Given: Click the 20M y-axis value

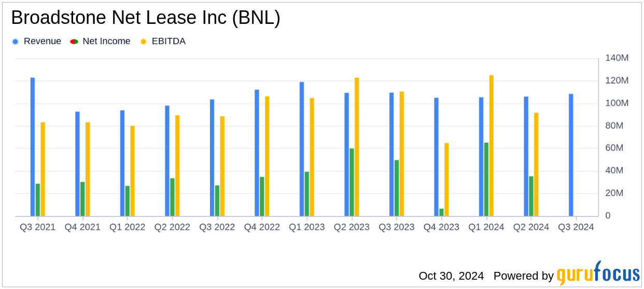Looking at the screenshot, I should coord(614,193).
